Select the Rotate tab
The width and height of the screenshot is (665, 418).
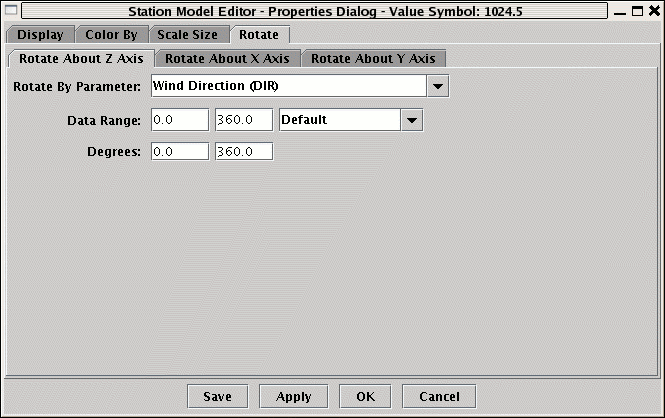[258, 35]
